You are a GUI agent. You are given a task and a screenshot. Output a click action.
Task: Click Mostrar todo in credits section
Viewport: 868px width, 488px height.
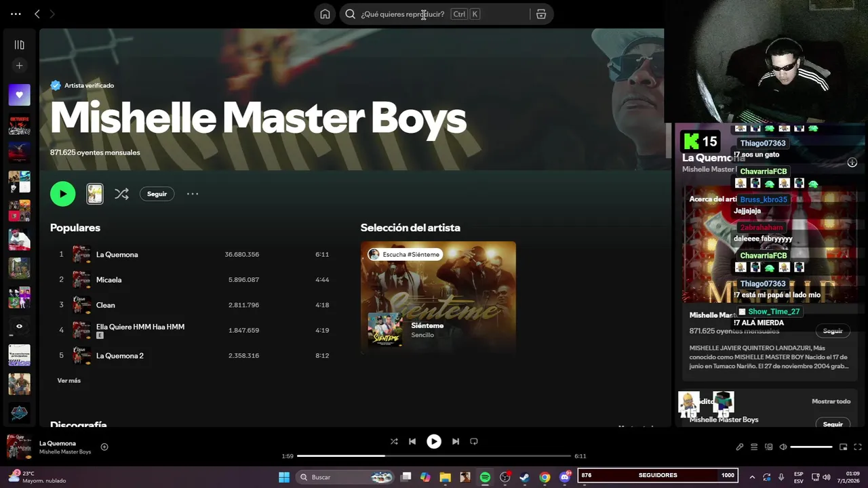(831, 401)
